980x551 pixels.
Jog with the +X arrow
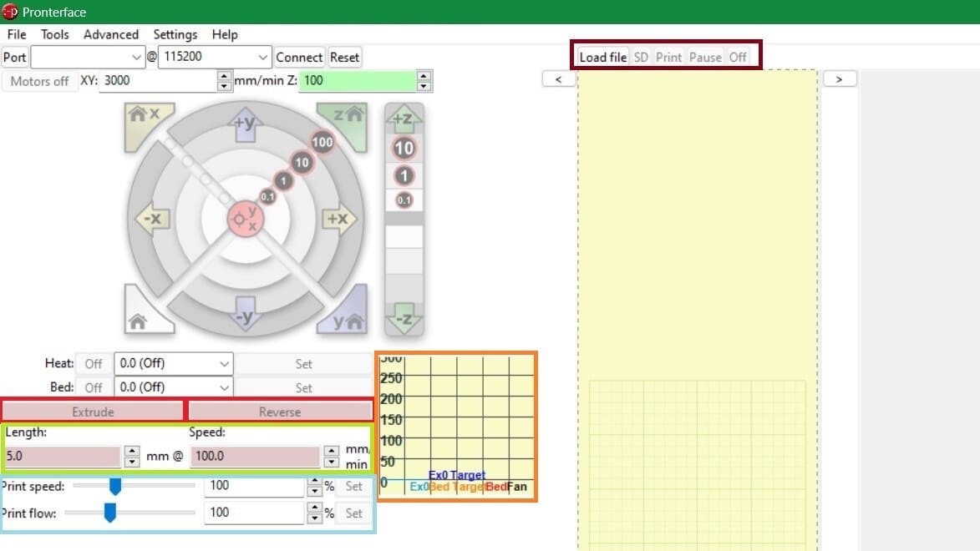(x=339, y=220)
